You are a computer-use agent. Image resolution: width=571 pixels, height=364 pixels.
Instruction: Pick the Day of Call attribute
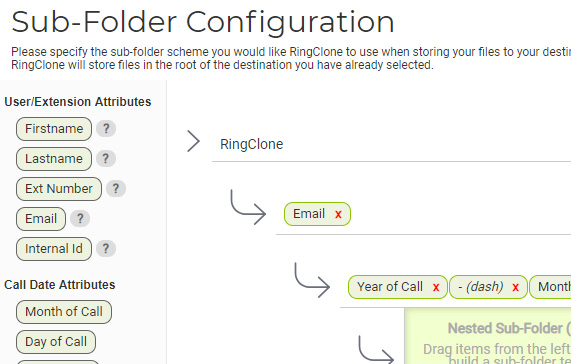pos(56,342)
